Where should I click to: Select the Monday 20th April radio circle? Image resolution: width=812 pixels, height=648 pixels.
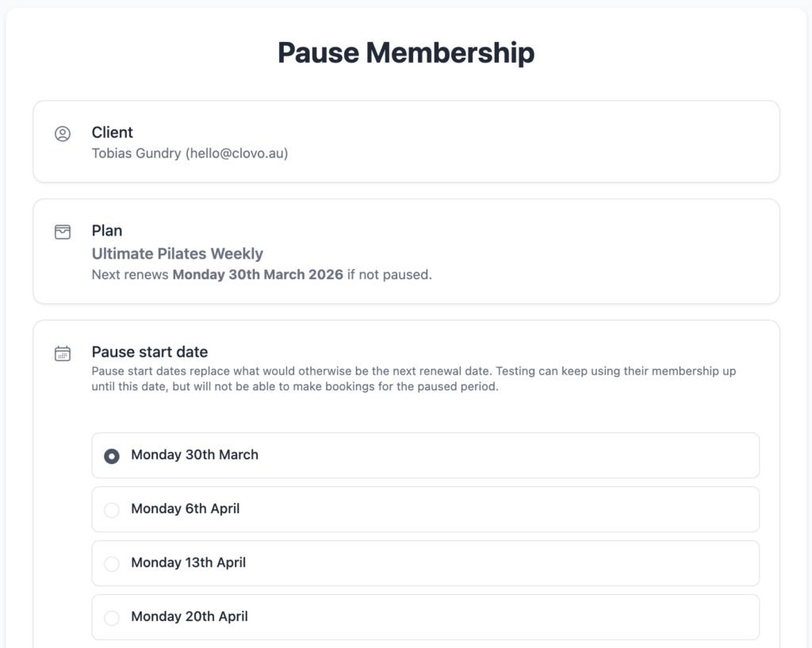tap(112, 618)
